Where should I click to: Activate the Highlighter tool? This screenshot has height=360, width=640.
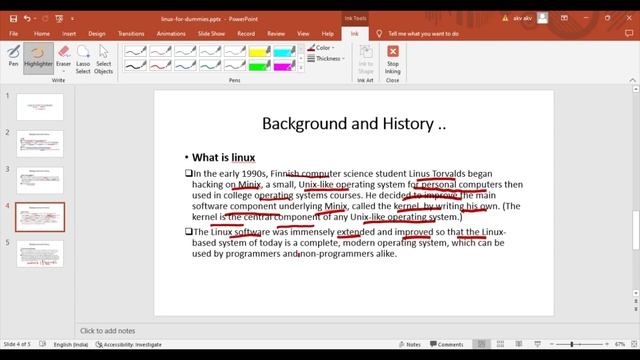[x=38, y=58]
